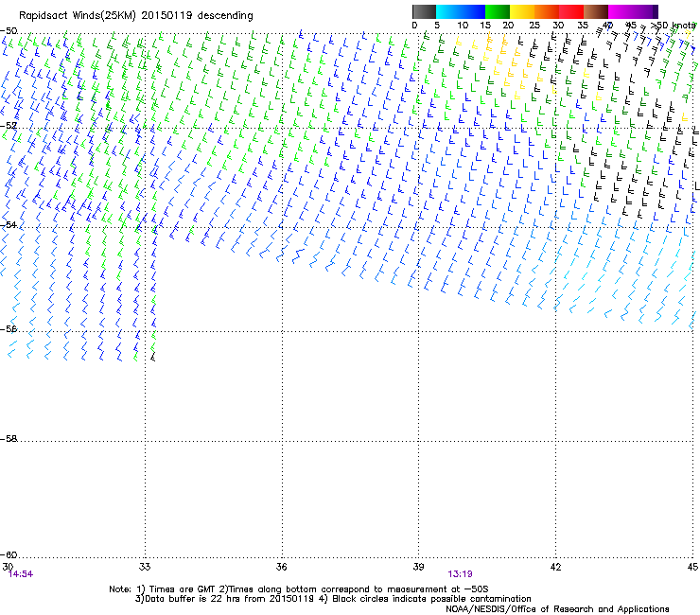The height and width of the screenshot is (615, 700).
Task: Click the 'Data buffer is 22 hrs' note line
Action: pos(333,599)
